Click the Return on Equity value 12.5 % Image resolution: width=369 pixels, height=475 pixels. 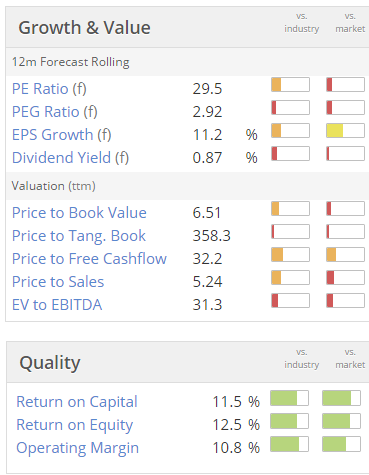(x=236, y=425)
